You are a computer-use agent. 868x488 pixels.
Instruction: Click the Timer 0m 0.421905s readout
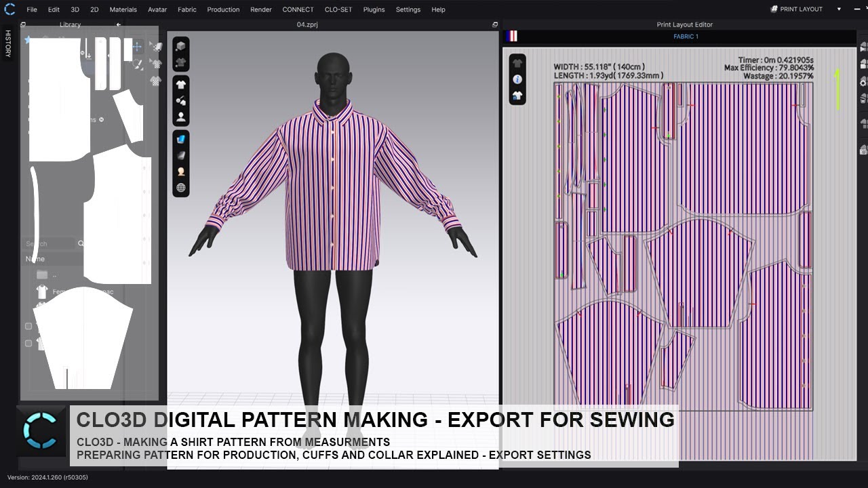pos(776,60)
